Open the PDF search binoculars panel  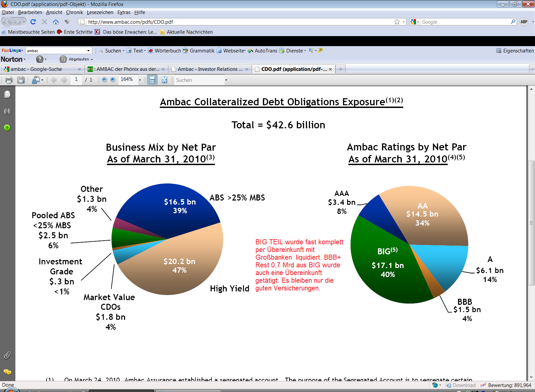7,111
